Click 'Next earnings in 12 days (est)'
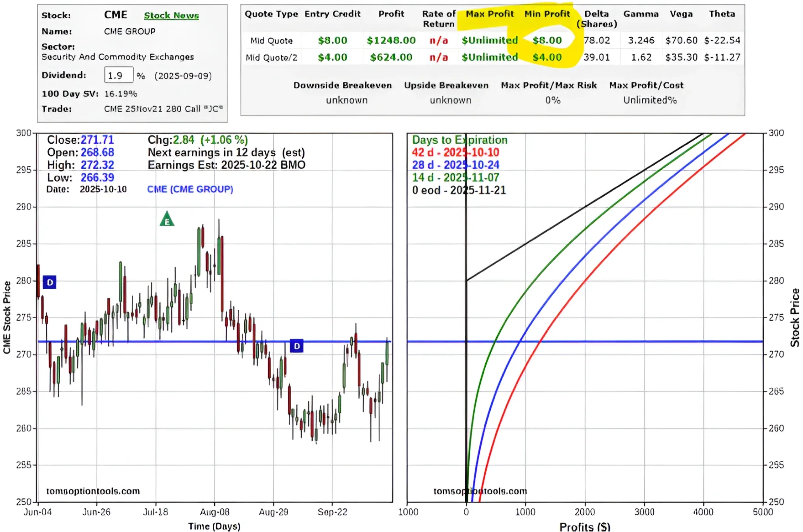803x532 pixels. pyautogui.click(x=226, y=152)
